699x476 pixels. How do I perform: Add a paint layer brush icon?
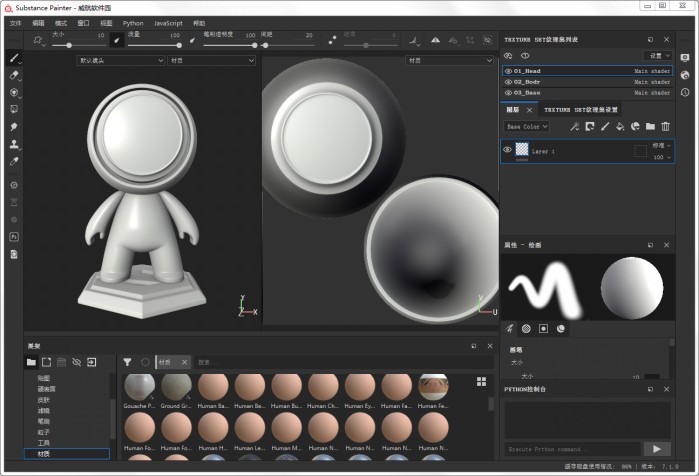click(605, 127)
